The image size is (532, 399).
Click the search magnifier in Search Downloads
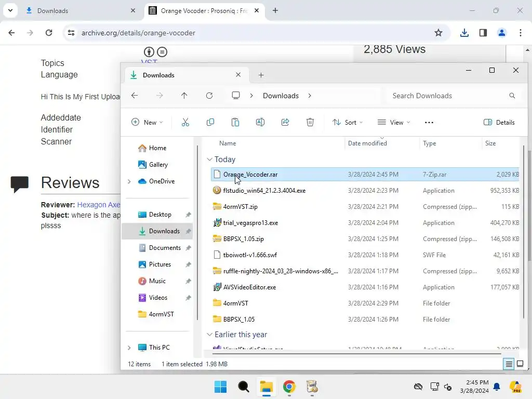[512, 96]
